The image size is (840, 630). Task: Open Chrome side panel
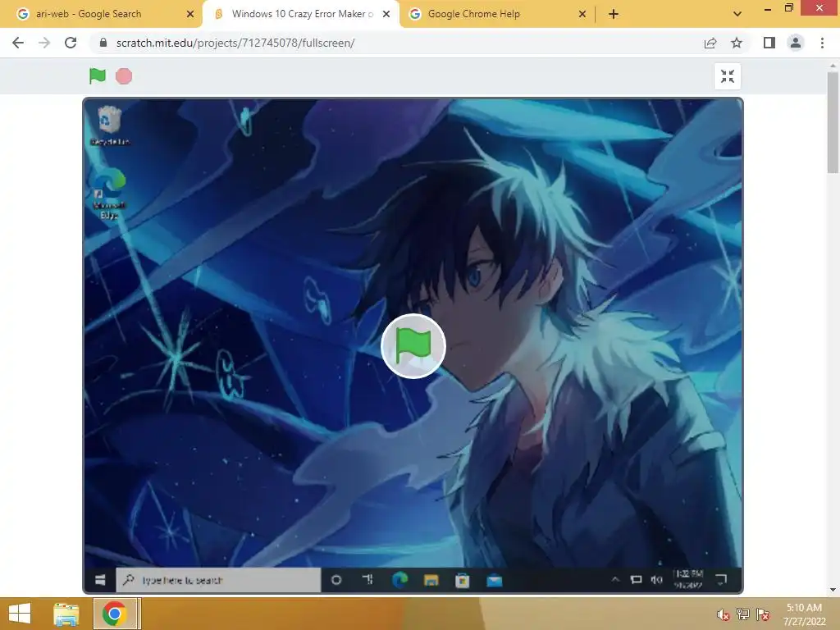tap(769, 43)
